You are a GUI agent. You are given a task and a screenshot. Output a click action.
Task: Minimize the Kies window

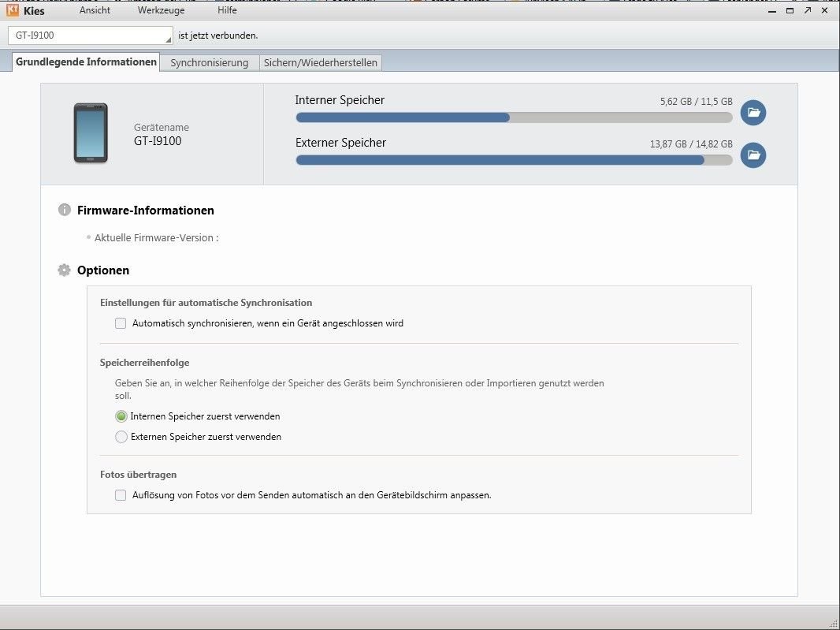coord(772,11)
